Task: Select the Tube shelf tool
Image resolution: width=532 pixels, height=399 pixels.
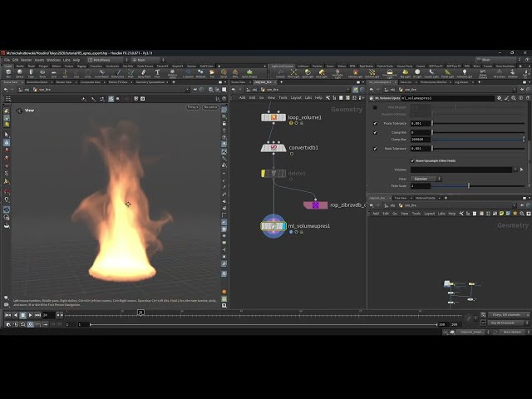Action: [x=32, y=72]
